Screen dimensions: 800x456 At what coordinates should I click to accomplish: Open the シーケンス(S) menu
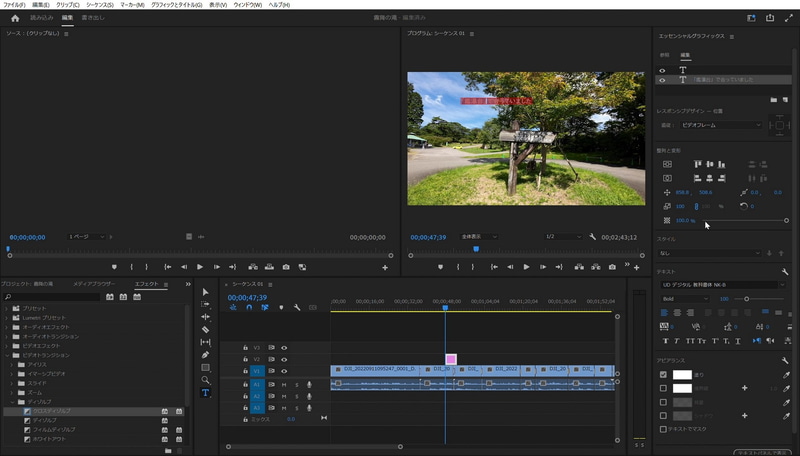99,5
